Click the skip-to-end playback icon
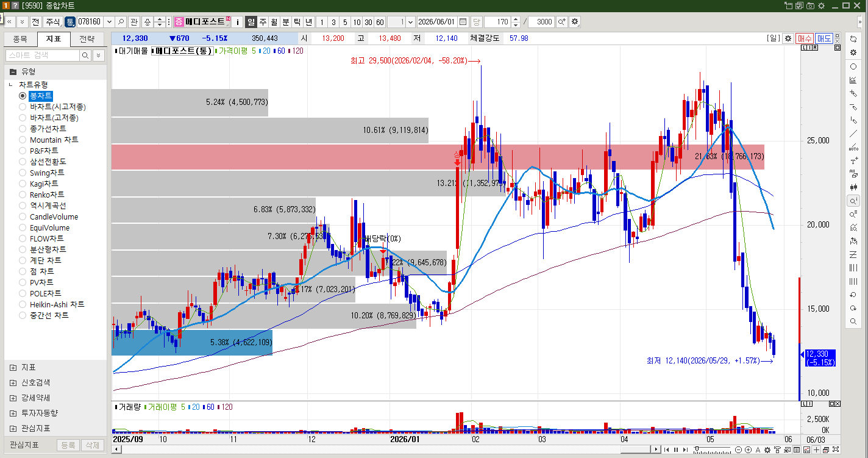This screenshot has width=868, height=458. click(685, 449)
